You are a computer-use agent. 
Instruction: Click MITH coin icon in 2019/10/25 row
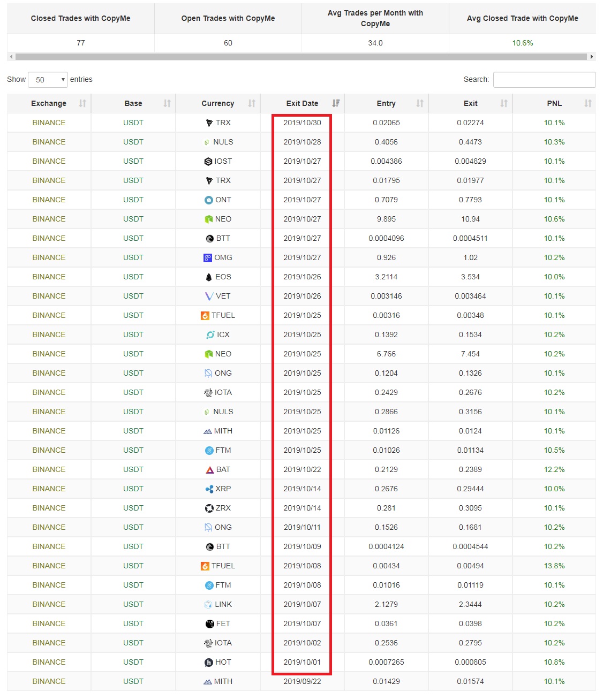(208, 431)
